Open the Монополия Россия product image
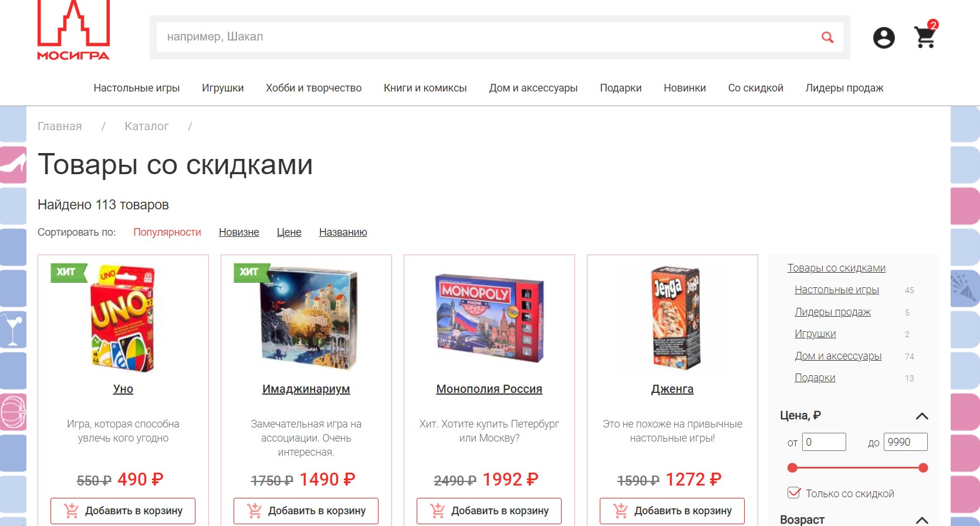The height and width of the screenshot is (526, 980). point(489,318)
